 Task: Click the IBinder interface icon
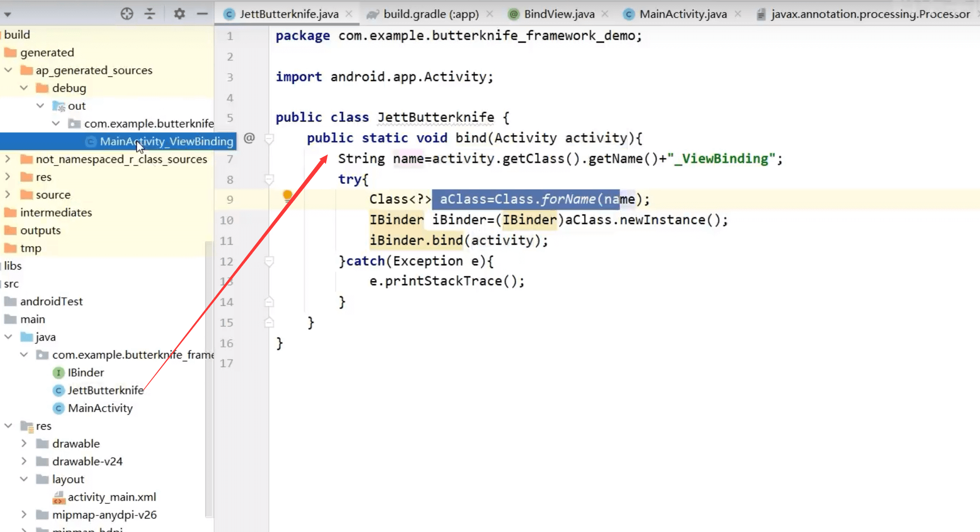59,373
